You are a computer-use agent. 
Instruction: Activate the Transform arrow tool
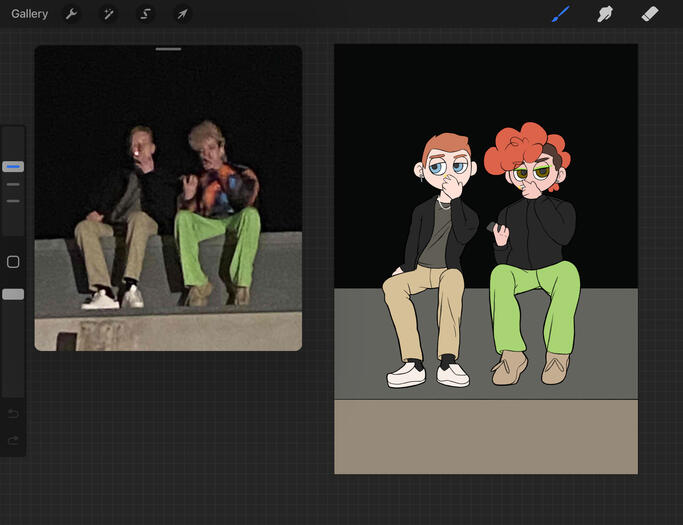182,14
